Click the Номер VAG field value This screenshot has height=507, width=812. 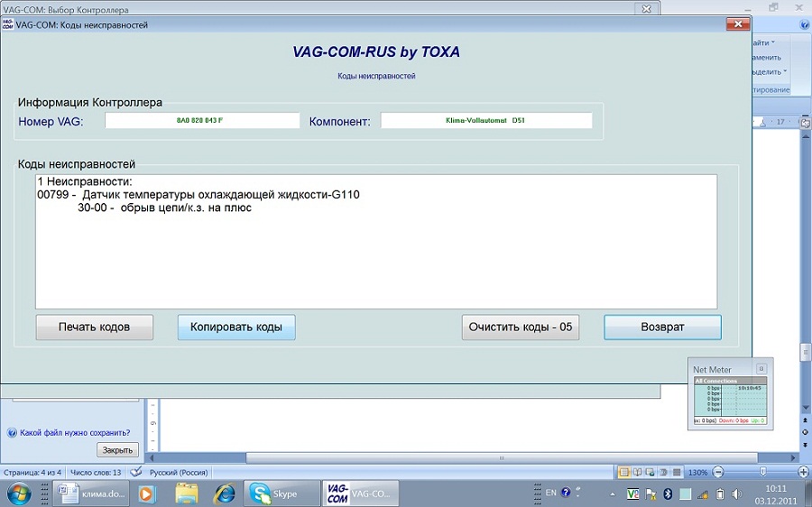pos(202,120)
